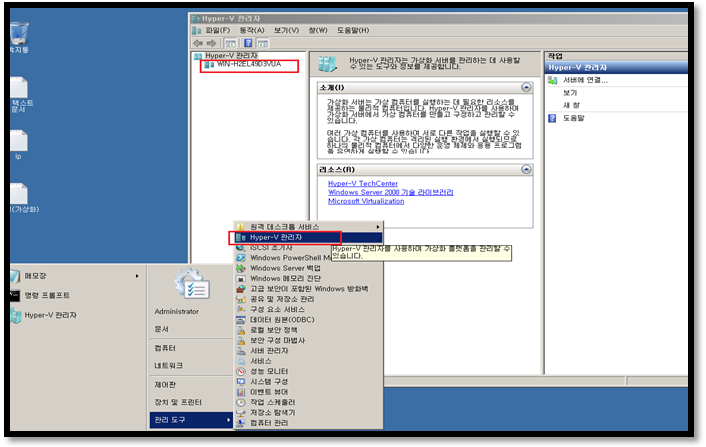Collapse the 리소스(R) section chevron

pyautogui.click(x=526, y=169)
